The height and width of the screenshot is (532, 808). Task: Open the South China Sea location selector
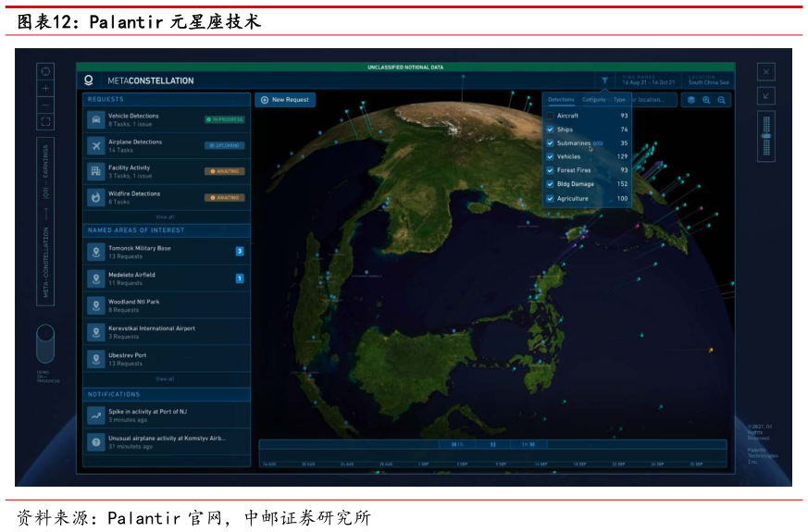coord(708,81)
